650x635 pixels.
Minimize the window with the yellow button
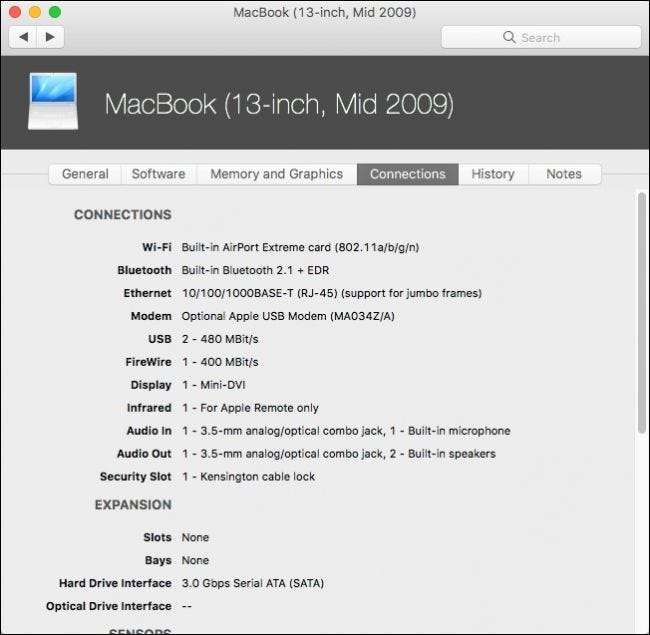click(35, 12)
